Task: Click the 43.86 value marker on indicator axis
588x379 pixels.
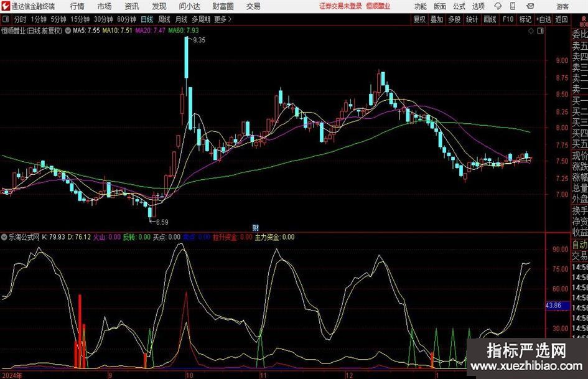Action: (554, 306)
